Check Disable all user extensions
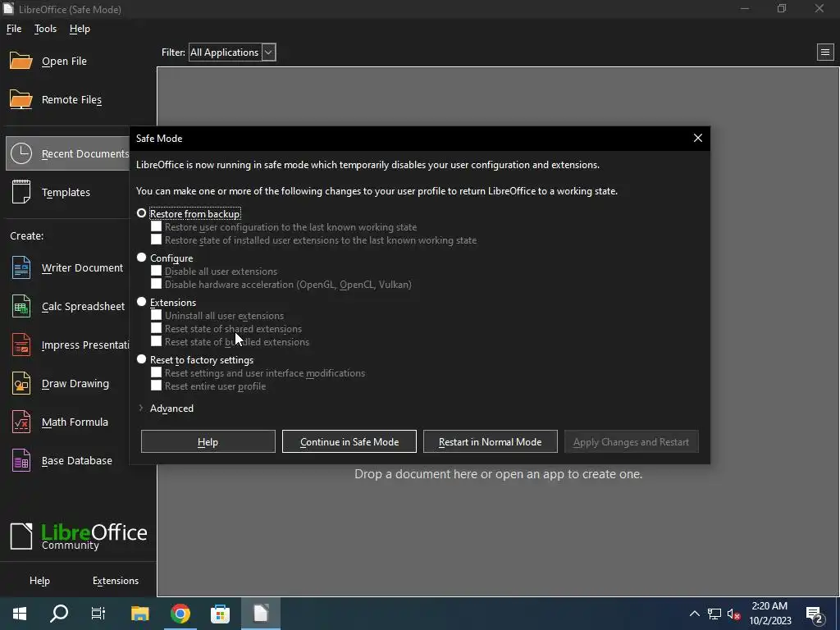 (x=156, y=271)
